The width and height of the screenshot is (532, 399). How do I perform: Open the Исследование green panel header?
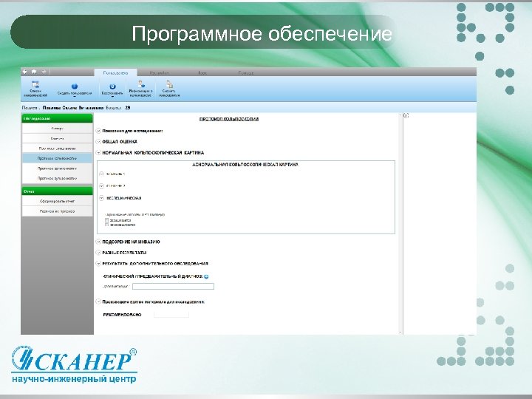(x=57, y=118)
